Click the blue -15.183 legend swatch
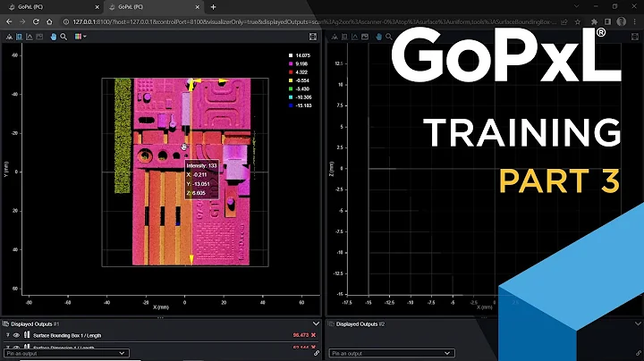This screenshot has height=361, width=644. 291,105
